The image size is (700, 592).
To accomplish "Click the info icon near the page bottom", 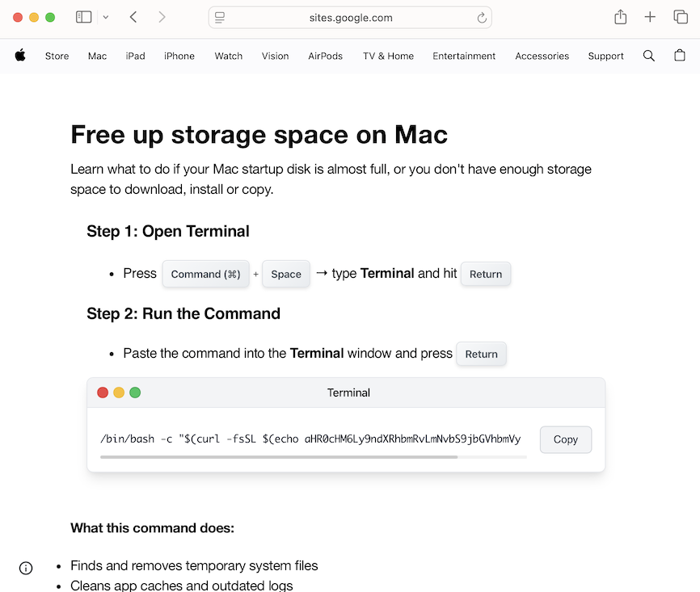I will tap(25, 568).
